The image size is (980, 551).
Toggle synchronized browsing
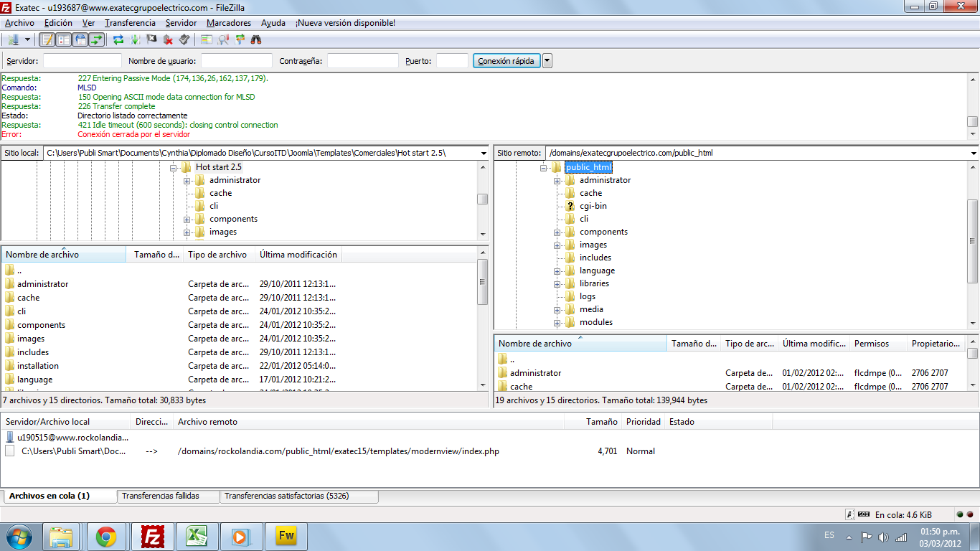[x=240, y=39]
